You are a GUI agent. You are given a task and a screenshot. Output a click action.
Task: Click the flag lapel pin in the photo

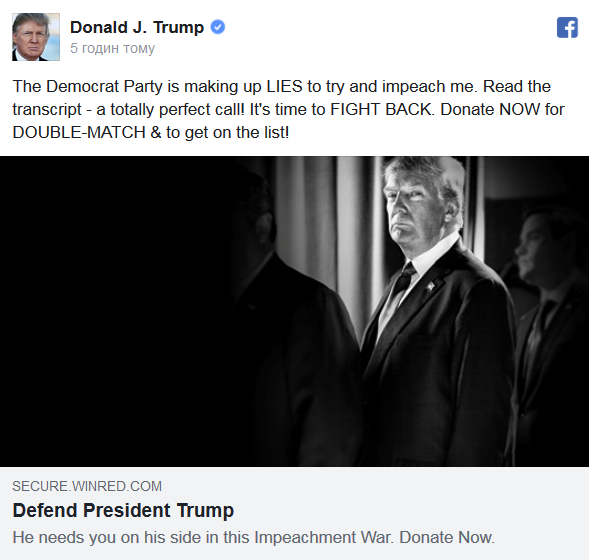[431, 286]
